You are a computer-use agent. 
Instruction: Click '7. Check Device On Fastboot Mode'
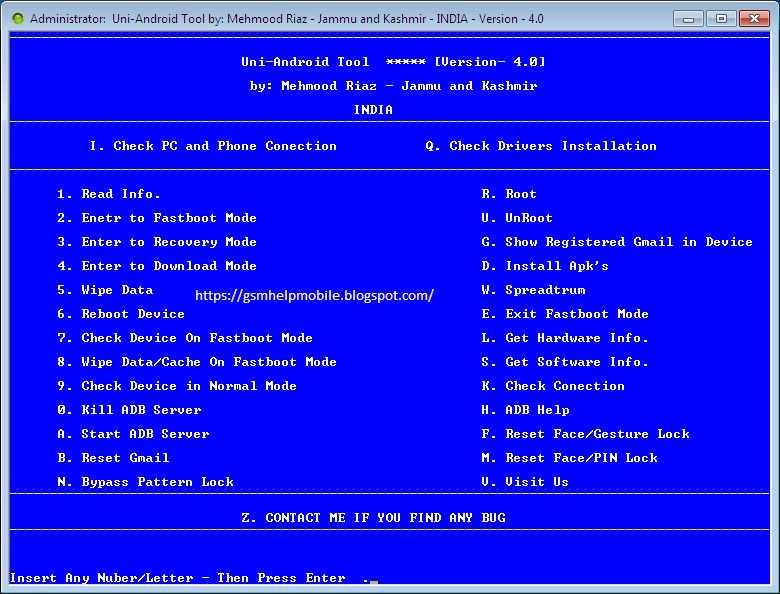(x=185, y=338)
